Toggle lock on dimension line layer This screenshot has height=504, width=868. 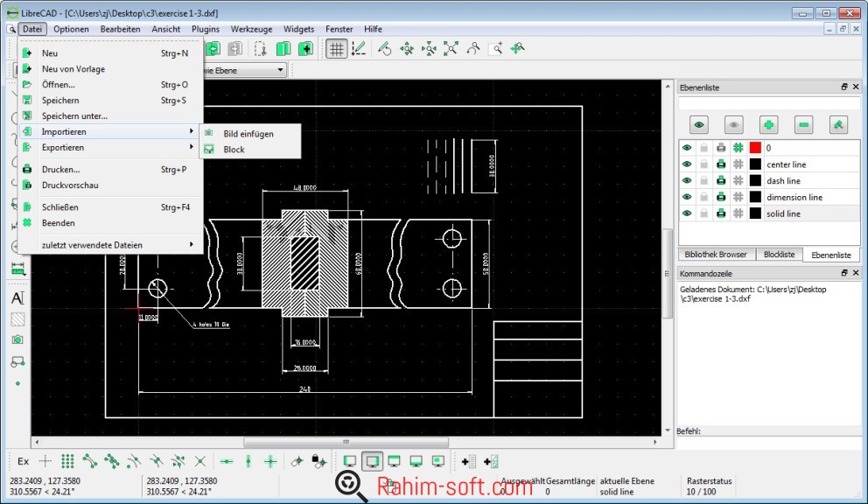tap(703, 198)
